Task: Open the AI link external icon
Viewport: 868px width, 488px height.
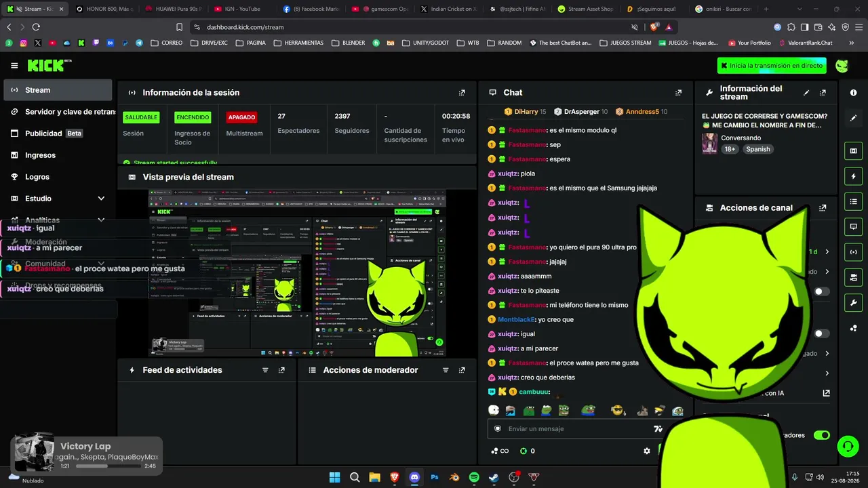Action: pos(826,393)
